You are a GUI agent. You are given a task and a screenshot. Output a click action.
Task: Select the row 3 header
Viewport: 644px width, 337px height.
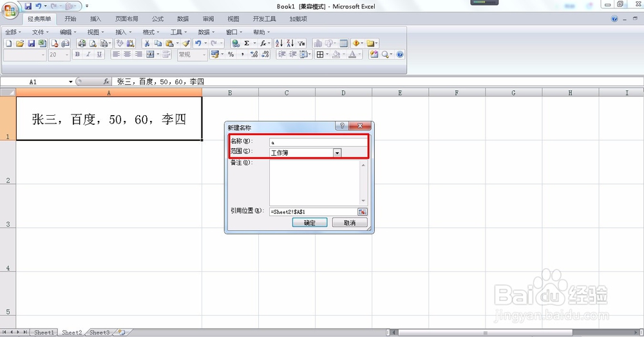8,206
